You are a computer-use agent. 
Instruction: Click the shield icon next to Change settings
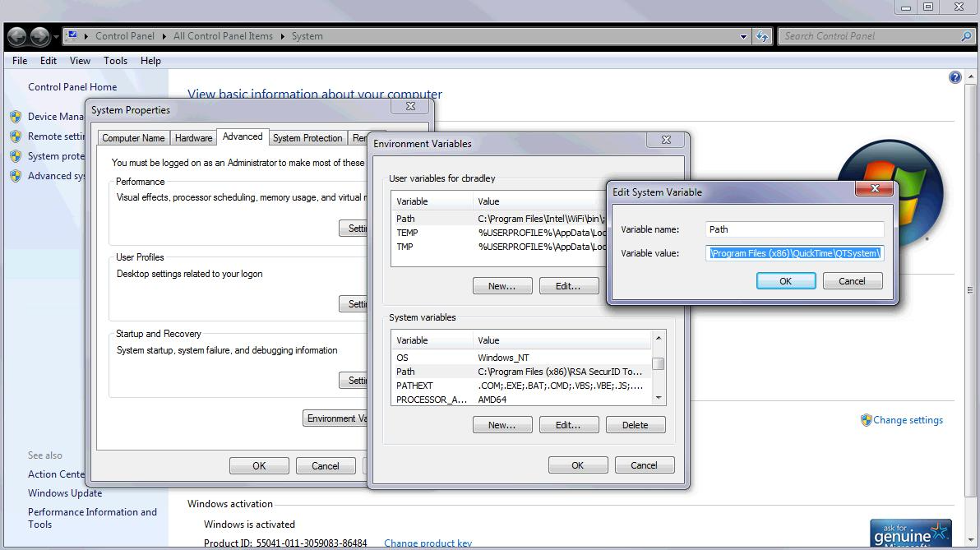(x=866, y=420)
